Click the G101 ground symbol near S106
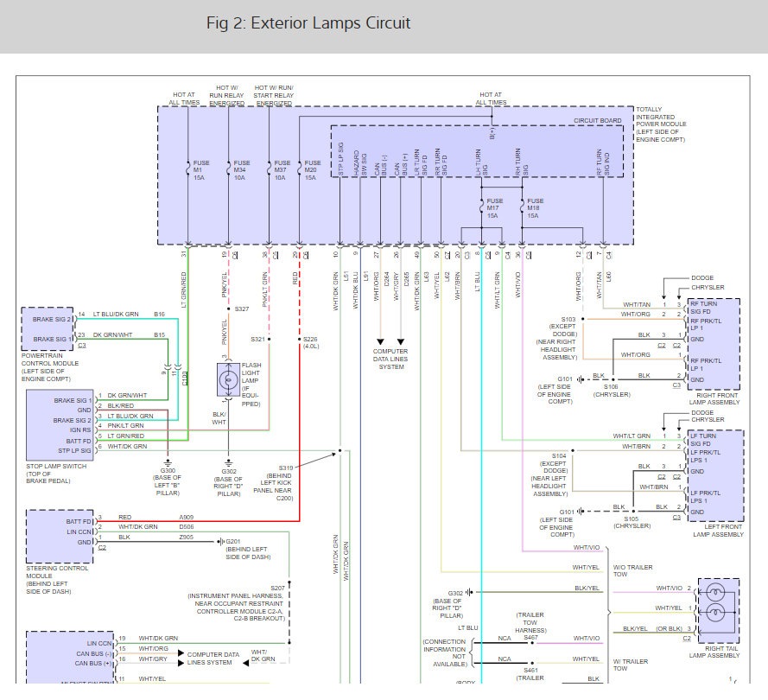Screen dimensions: 768x700 pos(580,379)
